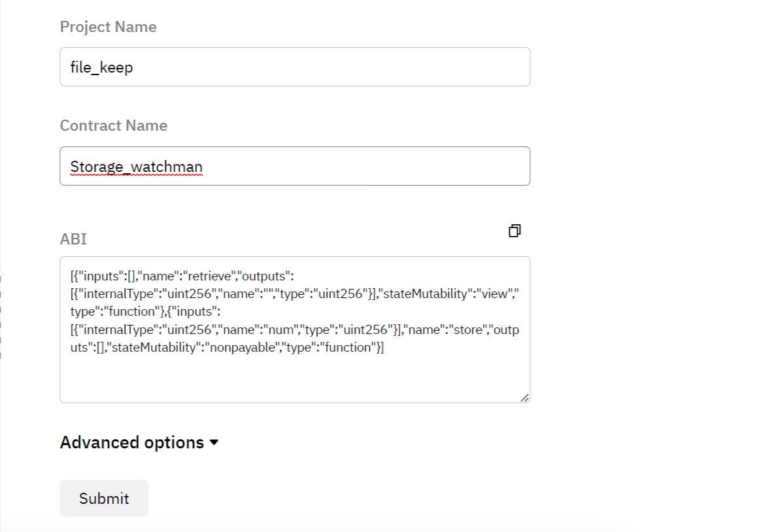Click the Project Name label
The height and width of the screenshot is (532, 782).
[109, 27]
